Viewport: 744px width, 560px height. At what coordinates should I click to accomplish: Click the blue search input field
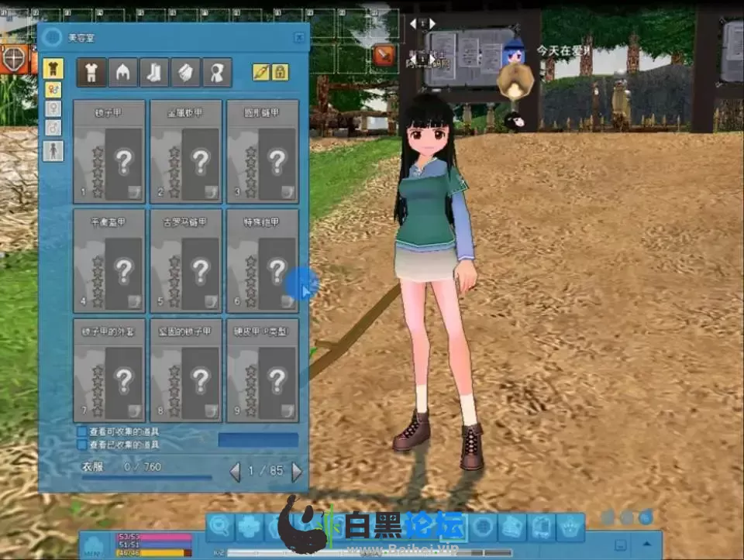[x=258, y=440]
